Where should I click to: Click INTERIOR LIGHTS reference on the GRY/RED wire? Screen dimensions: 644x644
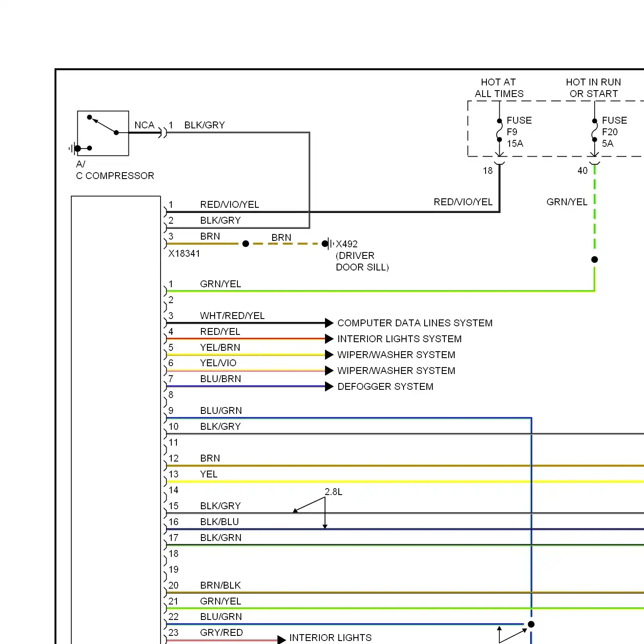(x=331, y=638)
